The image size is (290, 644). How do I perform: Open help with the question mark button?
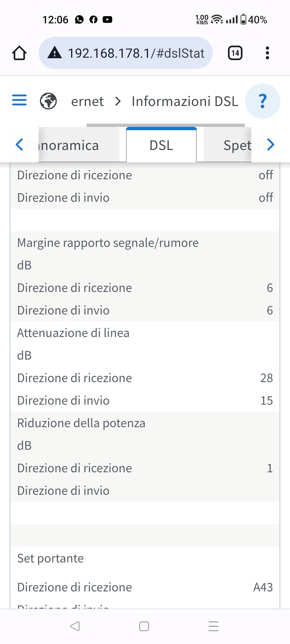click(x=262, y=101)
